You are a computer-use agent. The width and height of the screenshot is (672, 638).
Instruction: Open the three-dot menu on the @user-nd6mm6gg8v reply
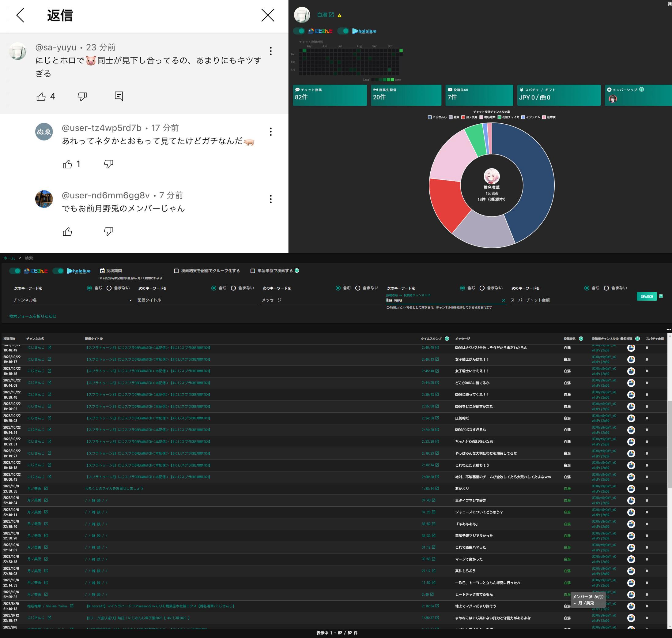(x=270, y=199)
